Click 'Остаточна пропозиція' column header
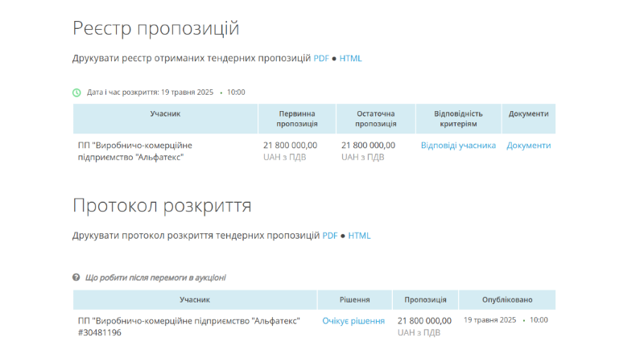 [376, 118]
